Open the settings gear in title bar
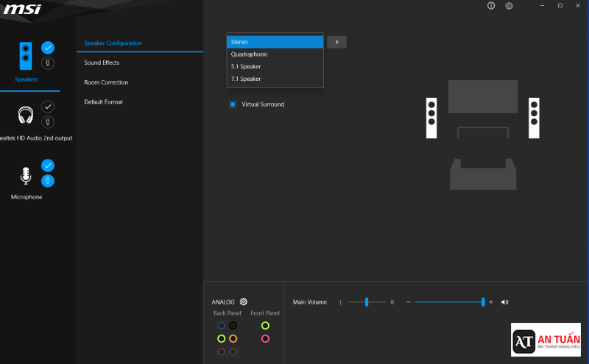The image size is (589, 364). (509, 6)
